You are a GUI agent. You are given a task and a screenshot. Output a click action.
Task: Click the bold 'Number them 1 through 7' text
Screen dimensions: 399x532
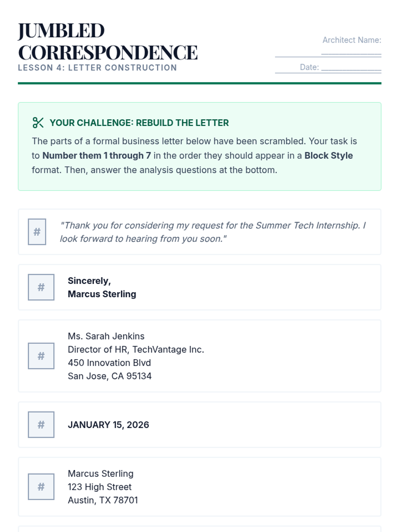[96, 156]
